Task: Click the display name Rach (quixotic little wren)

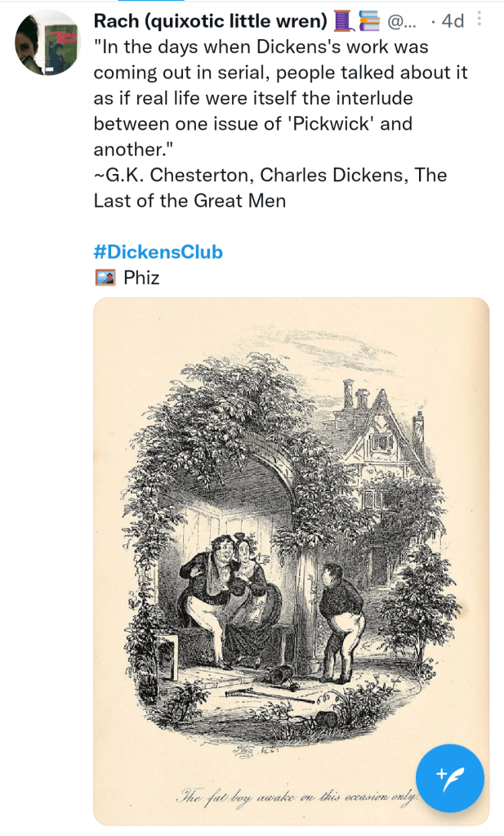Action: (x=210, y=20)
